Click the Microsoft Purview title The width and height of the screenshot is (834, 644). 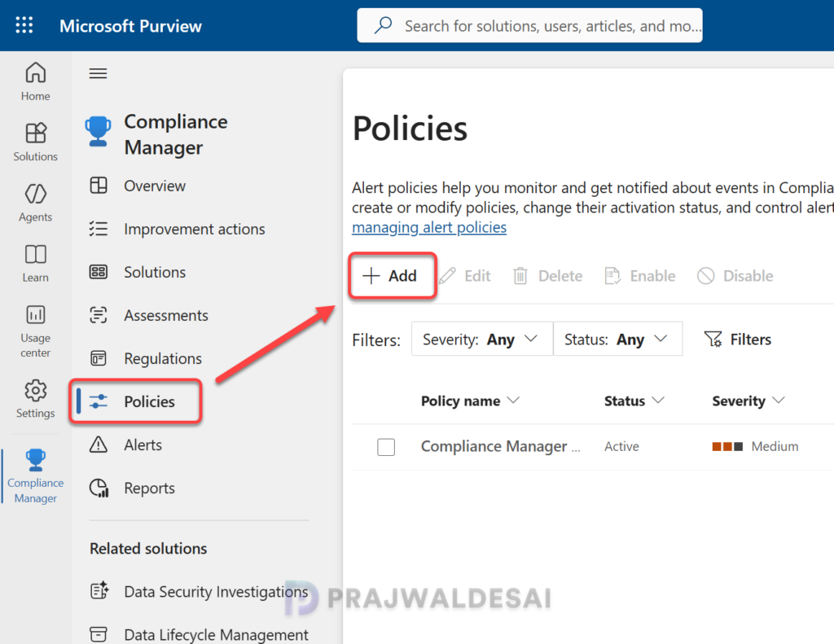point(130,25)
